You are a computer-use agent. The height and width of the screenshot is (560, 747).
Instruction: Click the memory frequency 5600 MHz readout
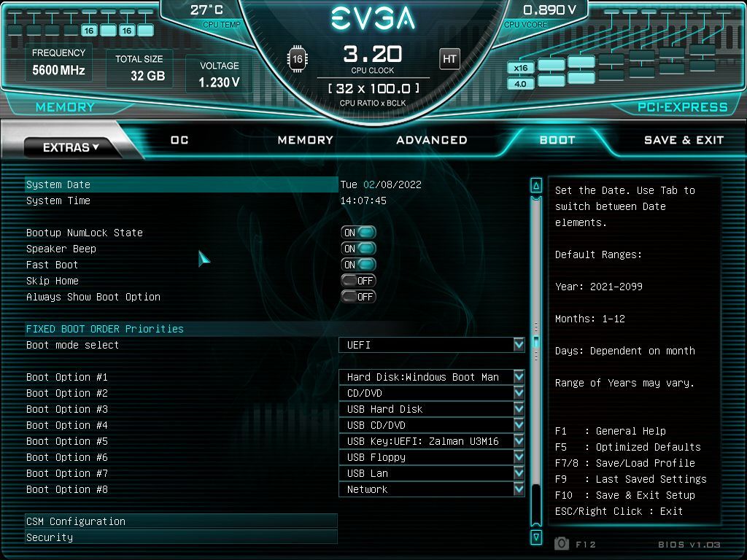coord(58,71)
